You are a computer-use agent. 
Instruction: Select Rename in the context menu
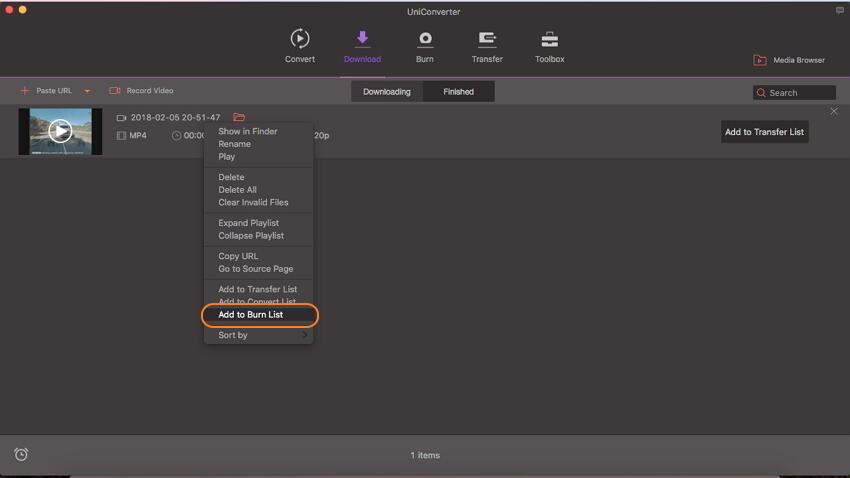[x=234, y=144]
